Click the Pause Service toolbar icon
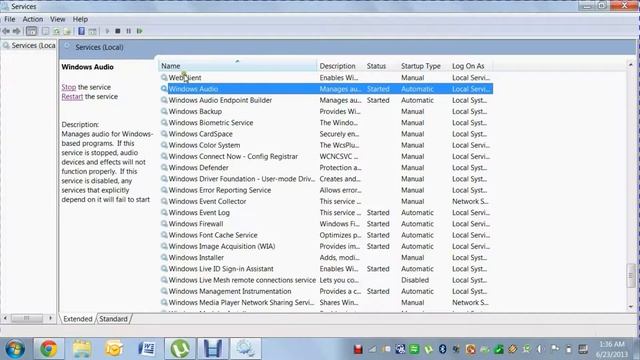The width and height of the screenshot is (640, 360). click(129, 31)
